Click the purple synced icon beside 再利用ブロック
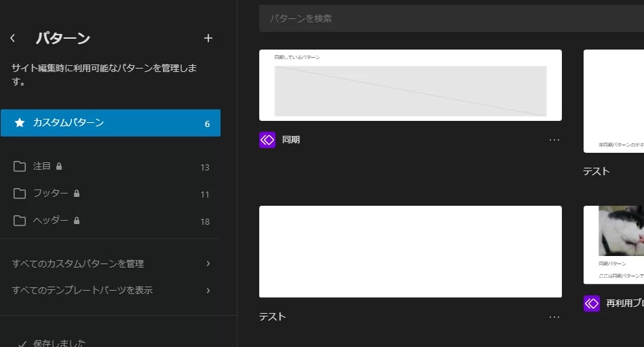Viewport: 644px width, 347px height. pos(592,304)
